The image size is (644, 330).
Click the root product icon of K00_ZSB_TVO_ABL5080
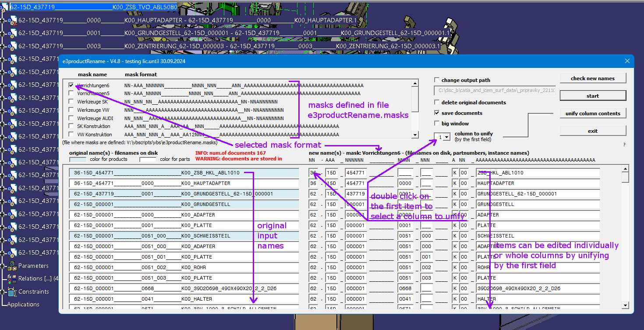click(5, 7)
